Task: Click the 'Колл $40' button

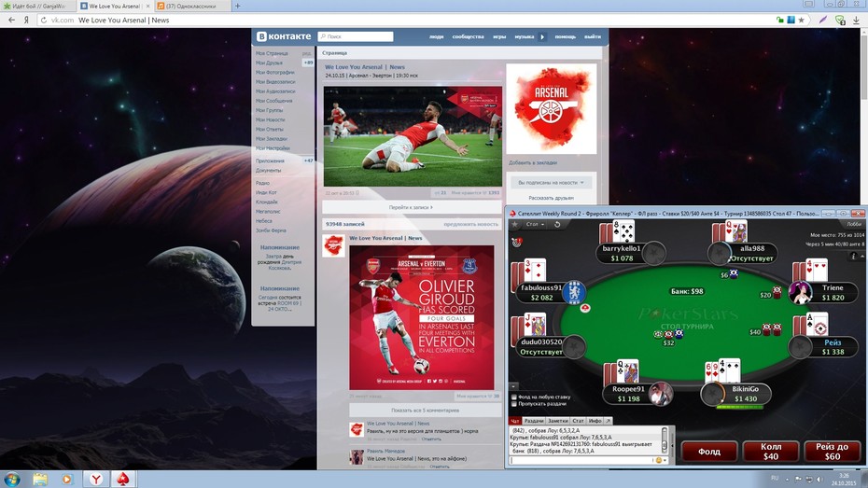Action: (771, 452)
